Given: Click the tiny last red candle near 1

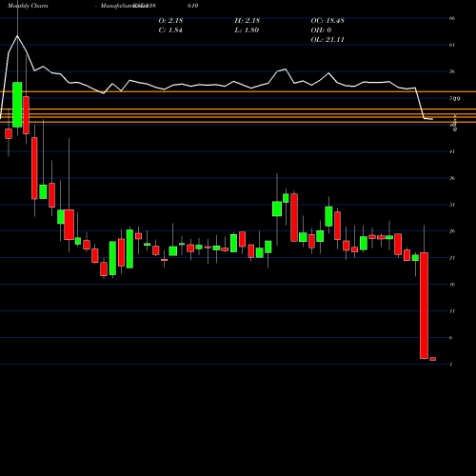Looking at the screenshot, I should [432, 359].
